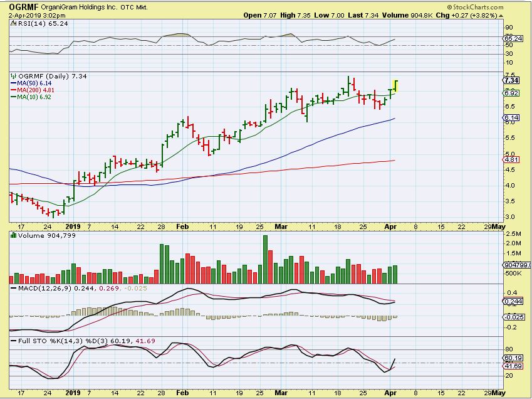Click the 65.24 RSI value tag on the right axis
The height and width of the screenshot is (399, 532).
(513, 38)
